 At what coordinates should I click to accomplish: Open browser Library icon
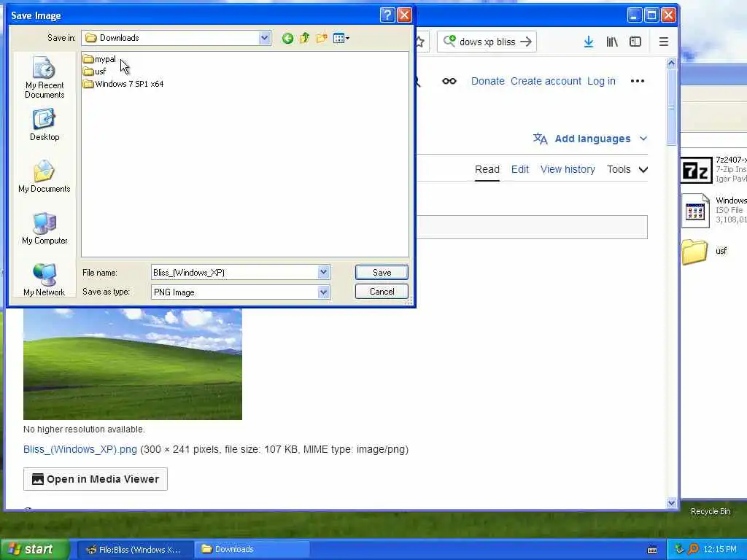click(x=612, y=42)
